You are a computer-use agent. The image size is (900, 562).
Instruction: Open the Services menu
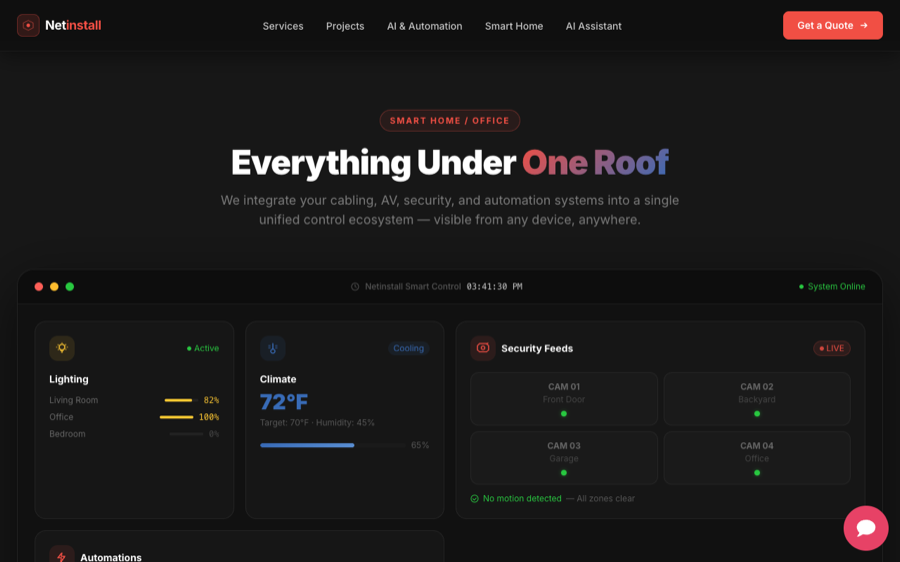[x=283, y=26]
